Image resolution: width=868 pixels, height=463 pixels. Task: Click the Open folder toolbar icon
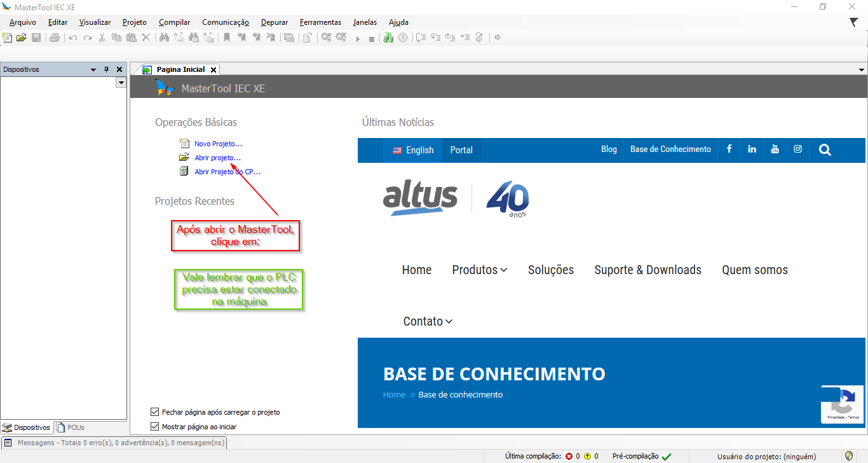tap(22, 38)
